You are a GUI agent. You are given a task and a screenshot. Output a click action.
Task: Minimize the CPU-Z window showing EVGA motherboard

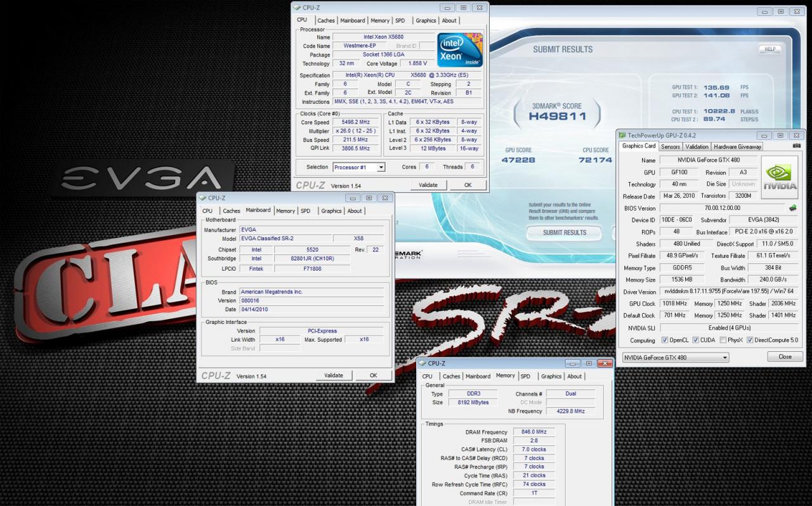tap(353, 198)
